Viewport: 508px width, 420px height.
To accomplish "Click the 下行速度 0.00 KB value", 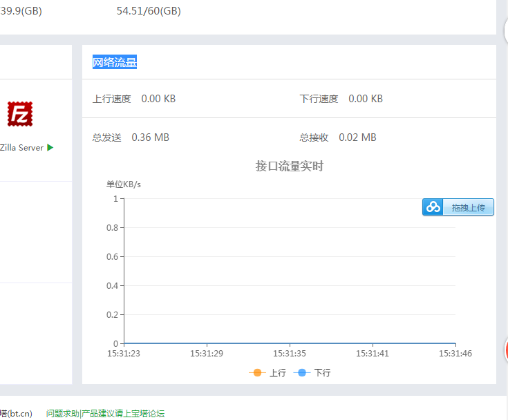I will [x=366, y=99].
